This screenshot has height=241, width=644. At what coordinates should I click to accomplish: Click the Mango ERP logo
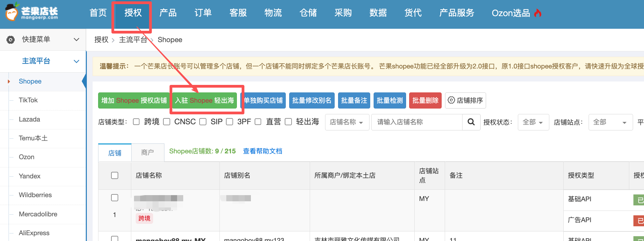(x=32, y=13)
